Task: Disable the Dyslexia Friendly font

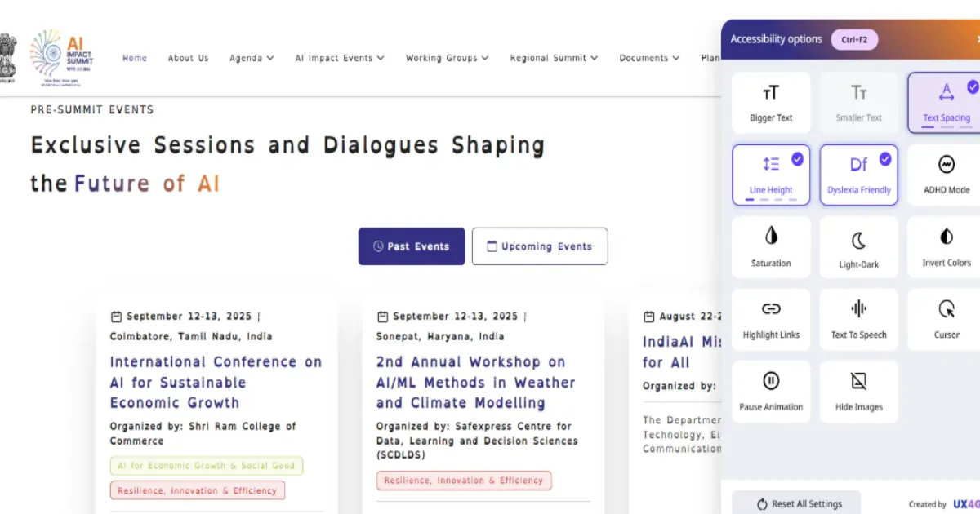Action: tap(858, 174)
